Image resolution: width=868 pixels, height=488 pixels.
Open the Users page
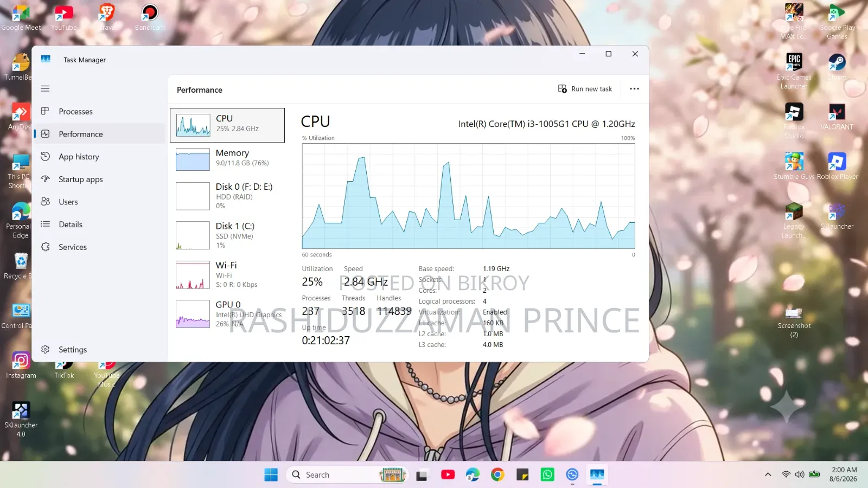pos(100,202)
